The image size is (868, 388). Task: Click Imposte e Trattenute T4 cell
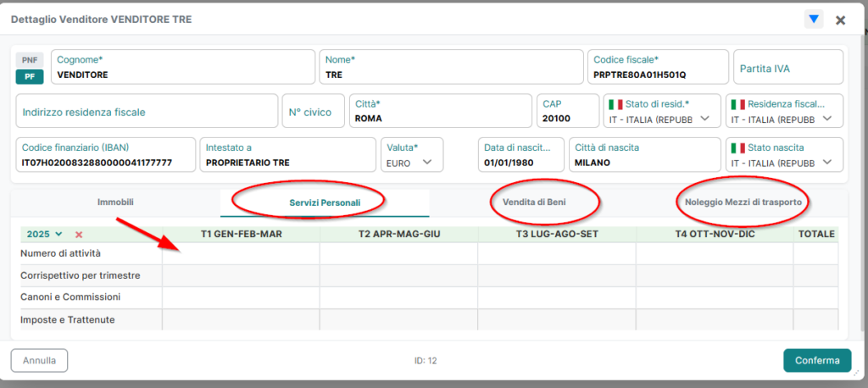(x=715, y=319)
